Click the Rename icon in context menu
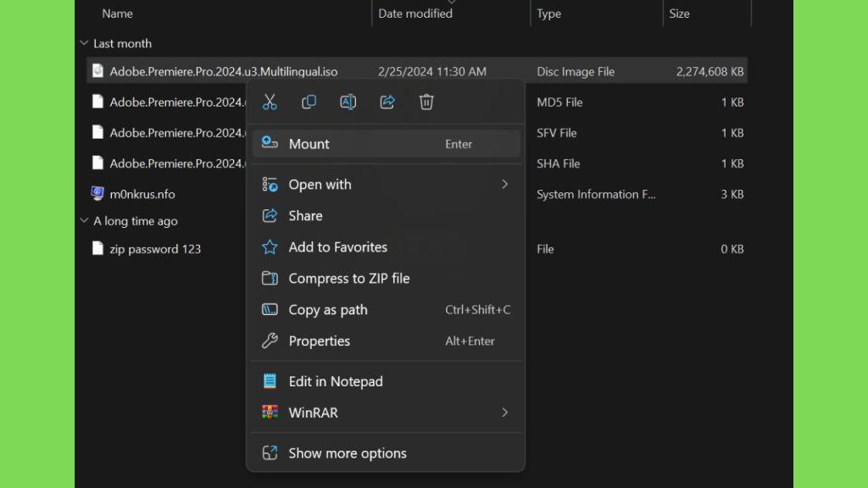The image size is (868, 488). pos(348,102)
